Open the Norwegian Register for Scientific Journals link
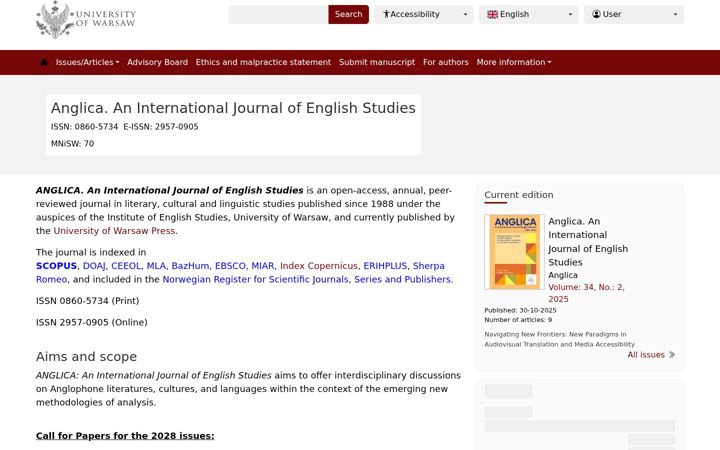 click(308, 279)
